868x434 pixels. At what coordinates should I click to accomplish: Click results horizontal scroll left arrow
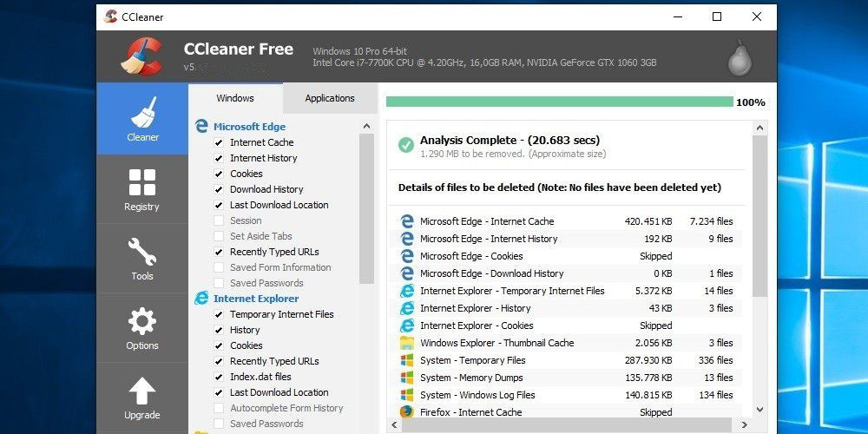[x=394, y=425]
